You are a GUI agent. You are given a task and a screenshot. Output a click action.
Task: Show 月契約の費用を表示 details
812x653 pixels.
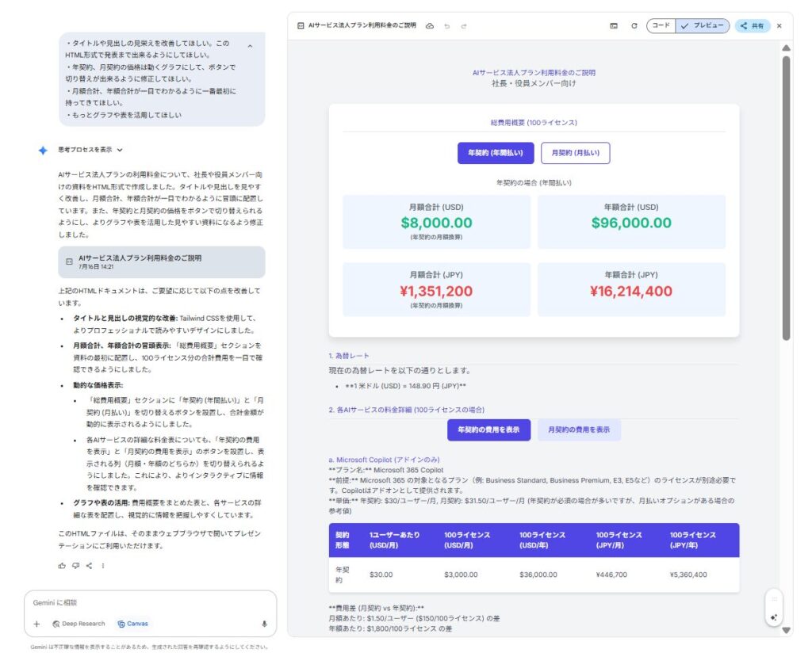579,430
